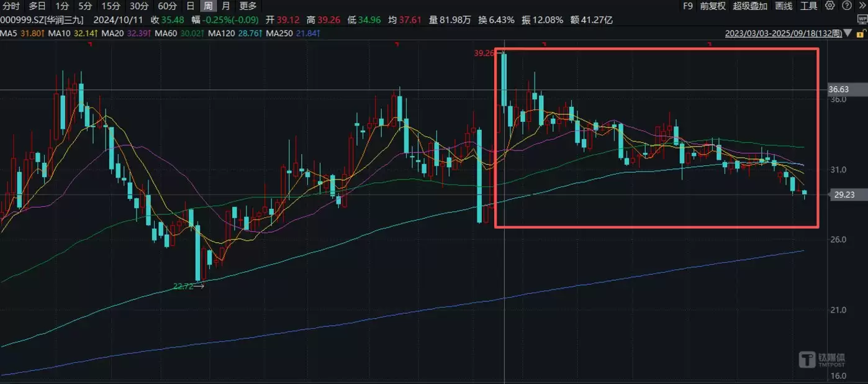Click the 21.0 price axis label
Viewport: 868px width, 384px height.
pyautogui.click(x=838, y=310)
